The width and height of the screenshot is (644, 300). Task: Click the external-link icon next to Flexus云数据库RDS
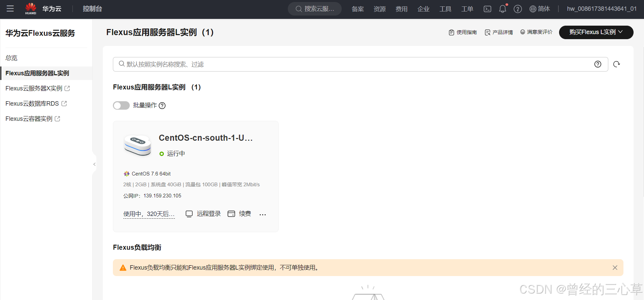pos(64,104)
